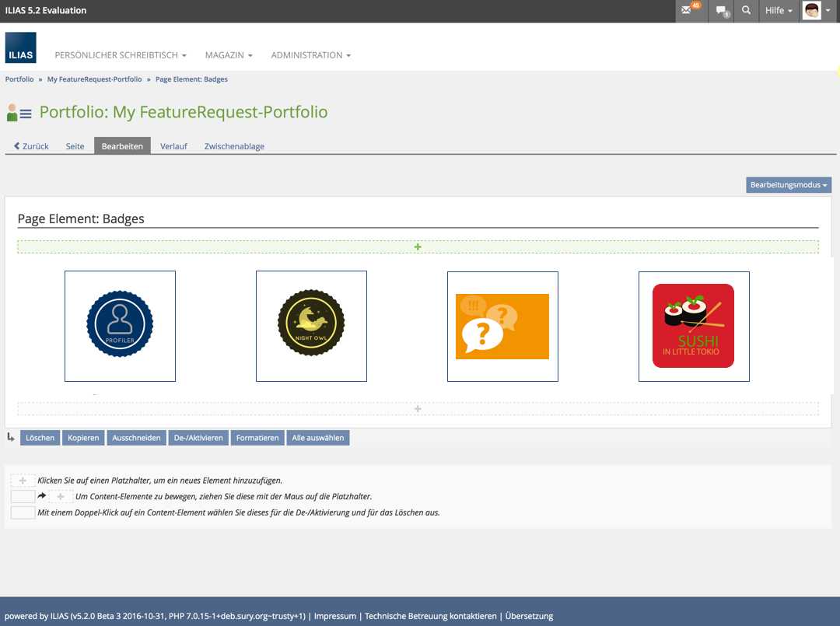Screen dimensions: 840x626
Task: Open search via the magnifying glass icon
Action: [747, 11]
